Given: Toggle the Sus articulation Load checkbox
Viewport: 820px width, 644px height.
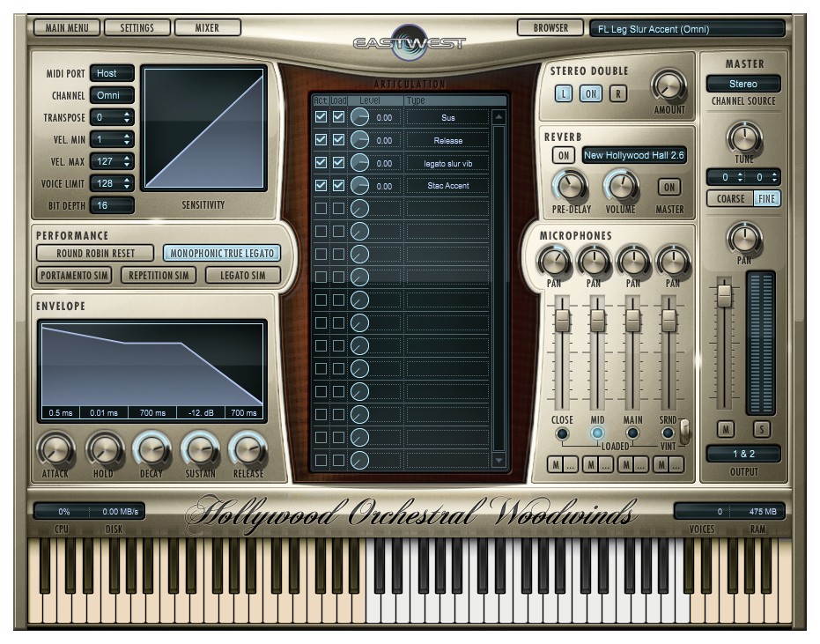Looking at the screenshot, I should [339, 116].
